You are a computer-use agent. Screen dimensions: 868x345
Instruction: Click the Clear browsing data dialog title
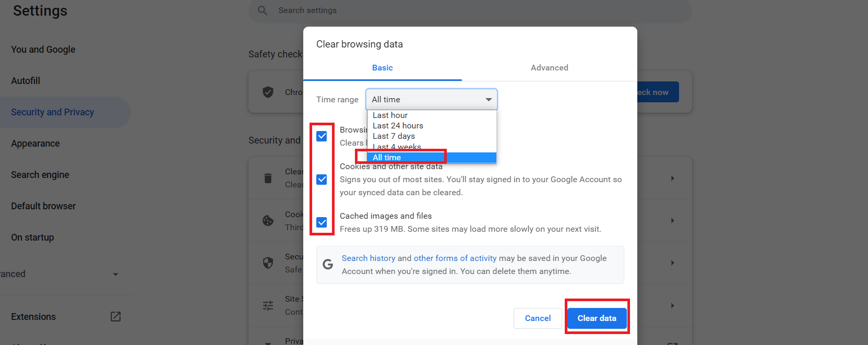(360, 44)
